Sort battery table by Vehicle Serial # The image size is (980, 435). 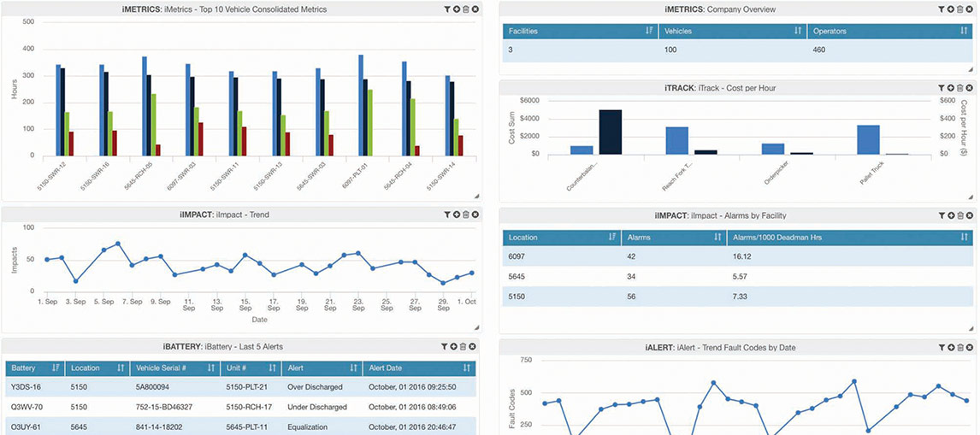210,368
